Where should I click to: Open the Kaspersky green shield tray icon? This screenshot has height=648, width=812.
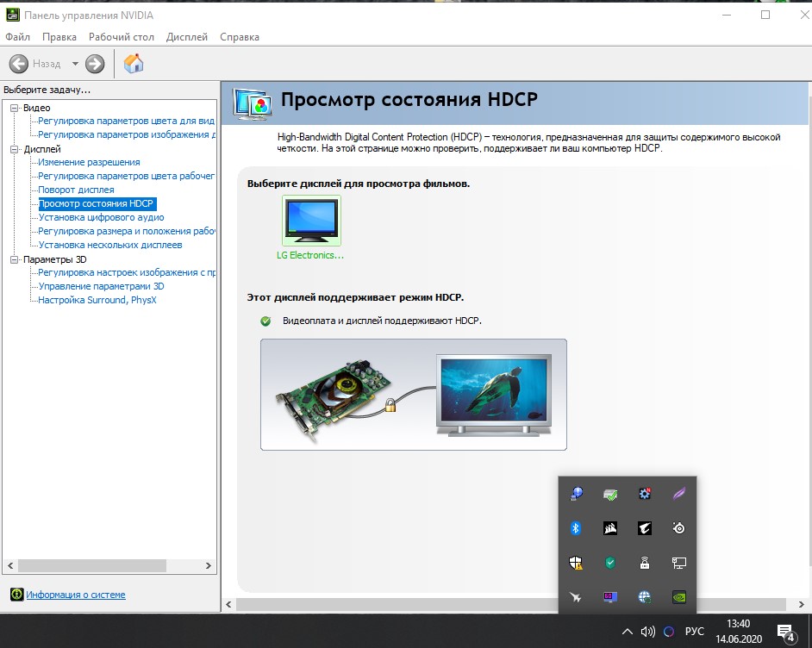coord(610,563)
